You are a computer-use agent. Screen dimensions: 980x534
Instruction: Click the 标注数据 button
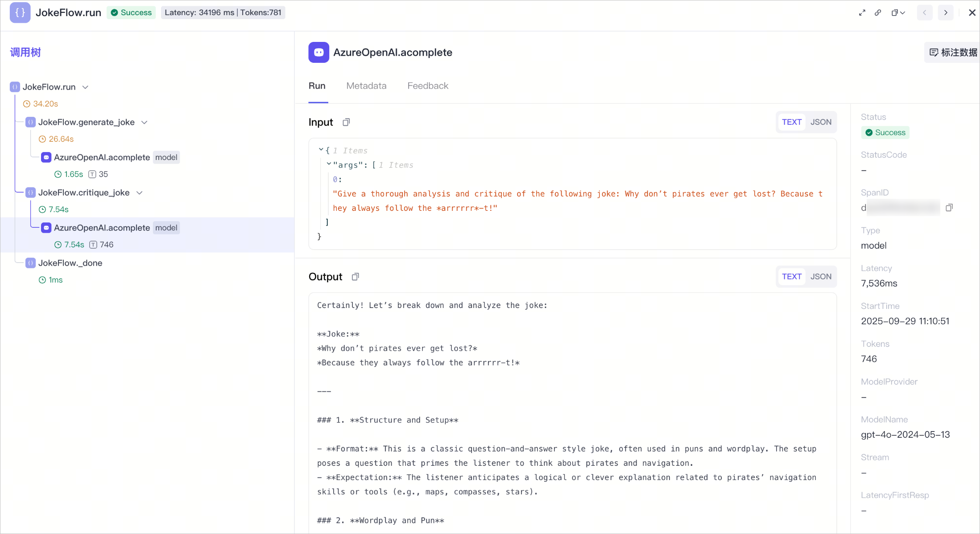click(952, 53)
